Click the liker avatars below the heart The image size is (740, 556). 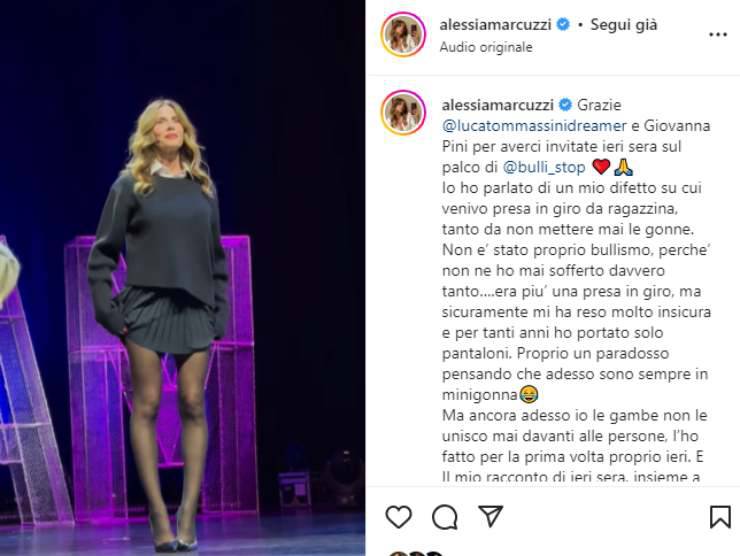click(x=415, y=553)
